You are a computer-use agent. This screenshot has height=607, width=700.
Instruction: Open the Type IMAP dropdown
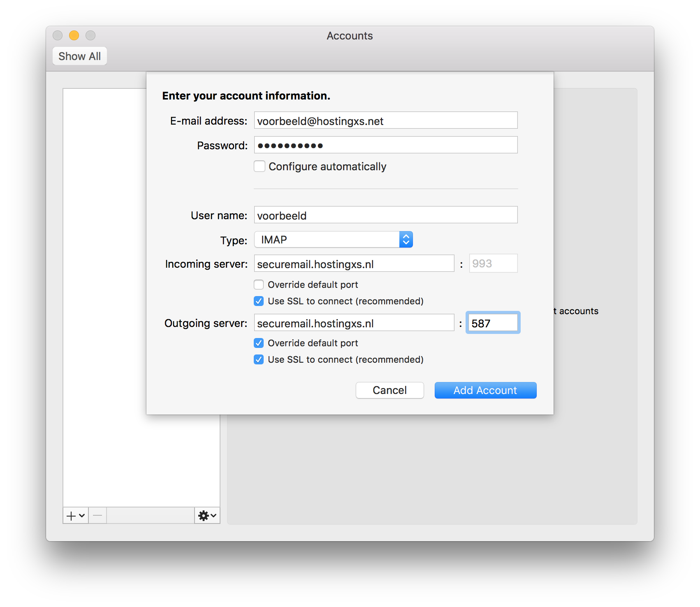tap(334, 239)
